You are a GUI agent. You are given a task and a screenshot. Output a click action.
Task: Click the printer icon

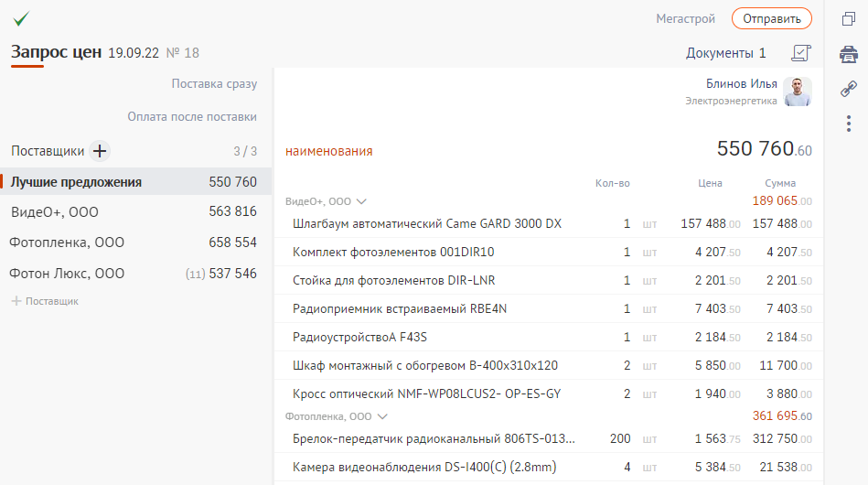point(848,55)
